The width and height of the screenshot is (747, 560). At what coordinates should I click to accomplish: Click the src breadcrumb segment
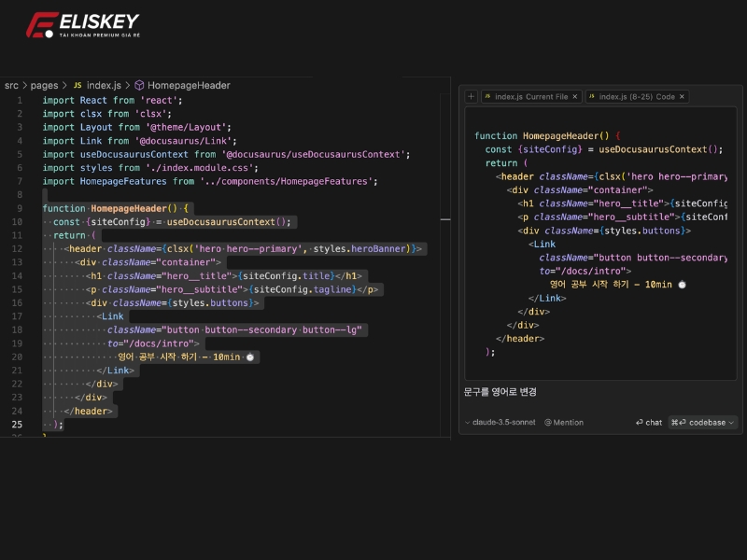tap(11, 85)
